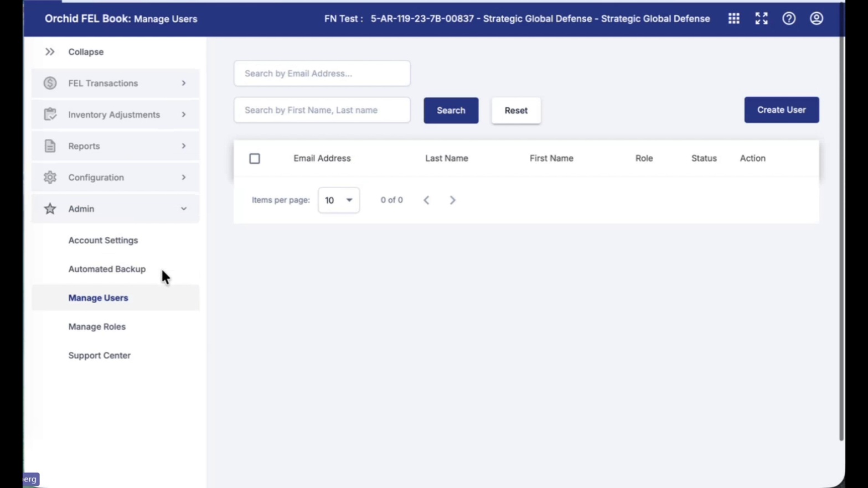Sort by Last Name column header
This screenshot has width=868, height=488.
pyautogui.click(x=447, y=158)
